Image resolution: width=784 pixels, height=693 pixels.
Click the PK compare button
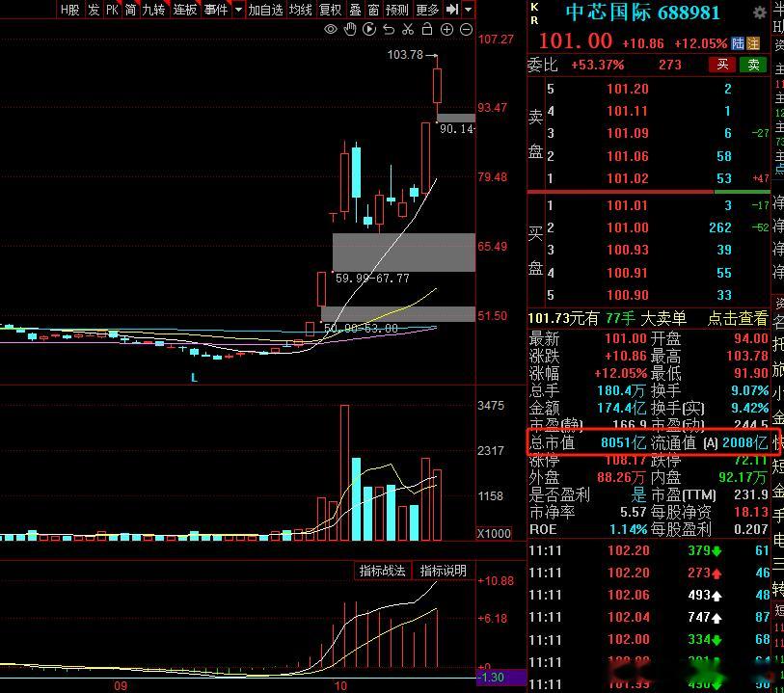(112, 10)
